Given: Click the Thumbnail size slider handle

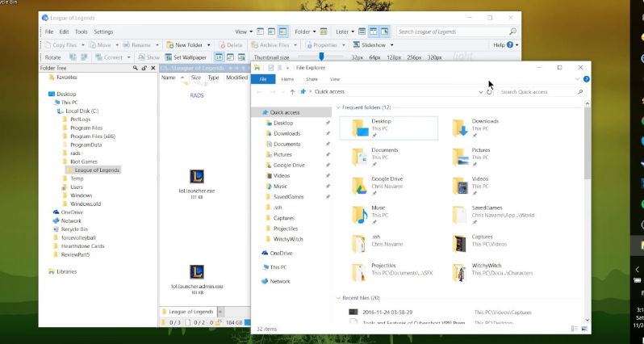Looking at the screenshot, I should pyautogui.click(x=321, y=57).
